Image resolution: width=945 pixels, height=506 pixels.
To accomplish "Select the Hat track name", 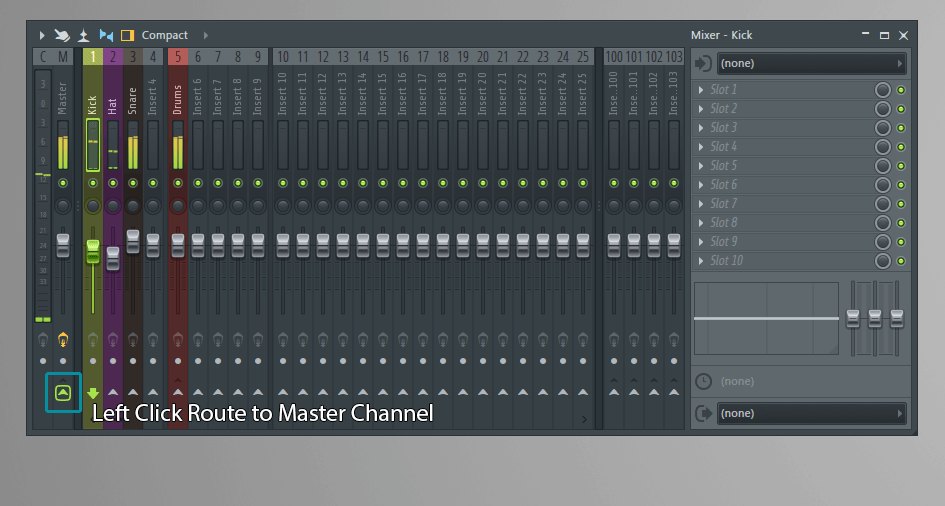I will tap(113, 107).
